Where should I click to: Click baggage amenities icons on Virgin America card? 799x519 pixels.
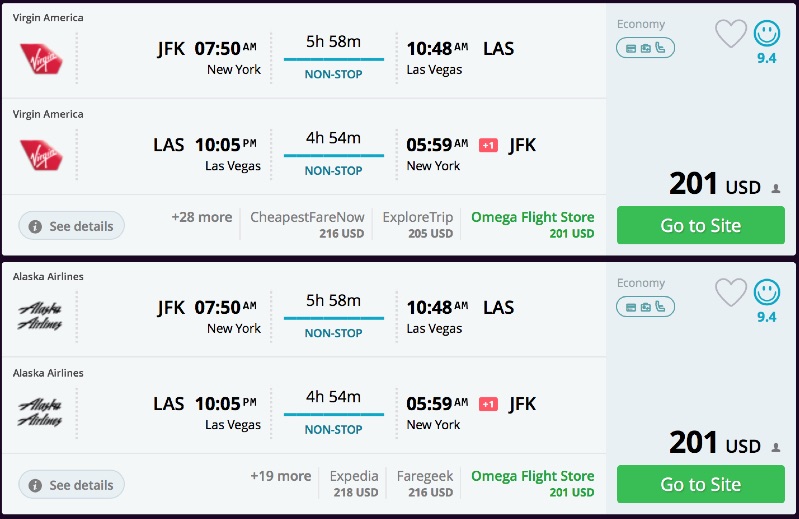(x=646, y=48)
